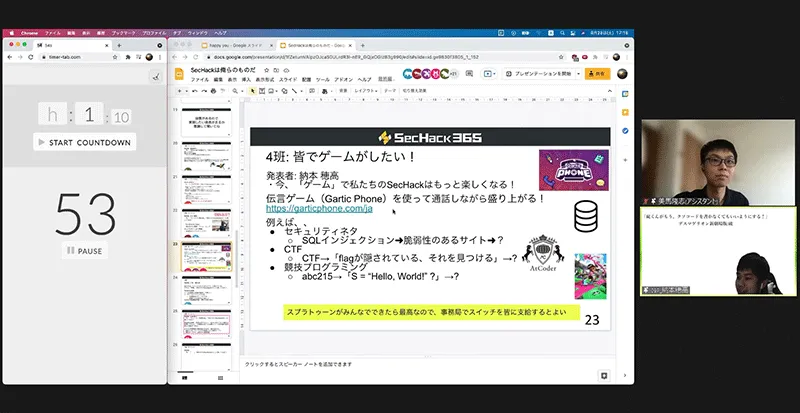Select slide 25 thumbnail in filmstrip
Image resolution: width=800 pixels, height=413 pixels.
tap(206, 324)
